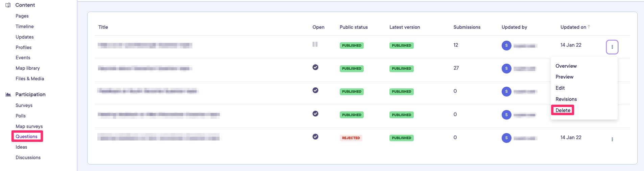The image size is (644, 171).
Task: Click the Title column header
Action: (x=103, y=27)
